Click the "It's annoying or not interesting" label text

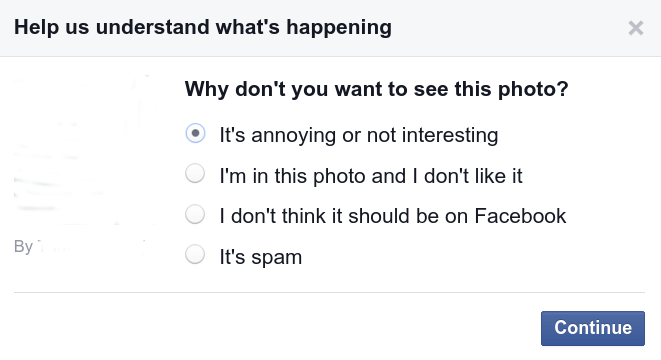point(359,136)
